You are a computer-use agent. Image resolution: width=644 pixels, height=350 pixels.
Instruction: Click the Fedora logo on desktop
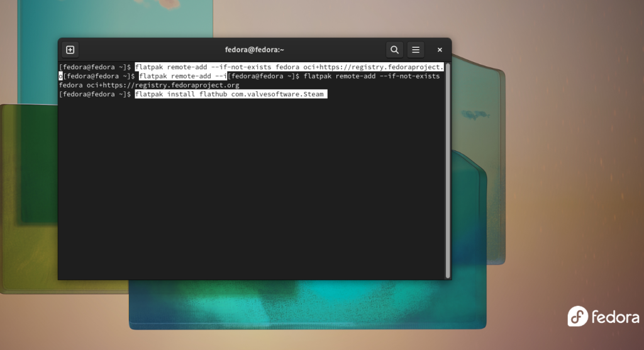[x=603, y=316]
